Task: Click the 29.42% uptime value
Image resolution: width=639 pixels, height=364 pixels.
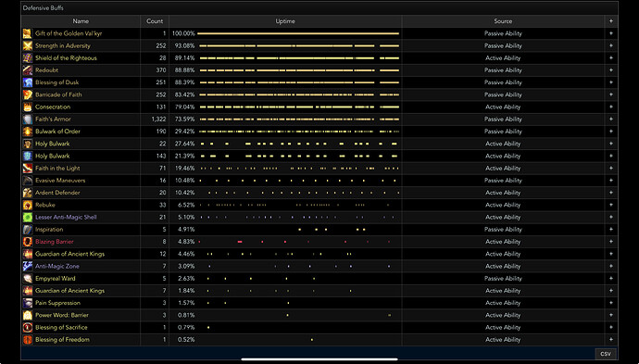Action: click(184, 132)
